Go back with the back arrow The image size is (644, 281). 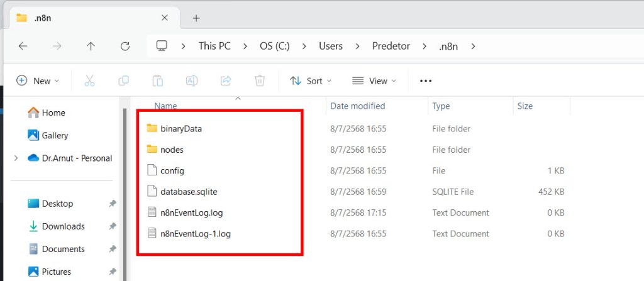[x=23, y=47]
